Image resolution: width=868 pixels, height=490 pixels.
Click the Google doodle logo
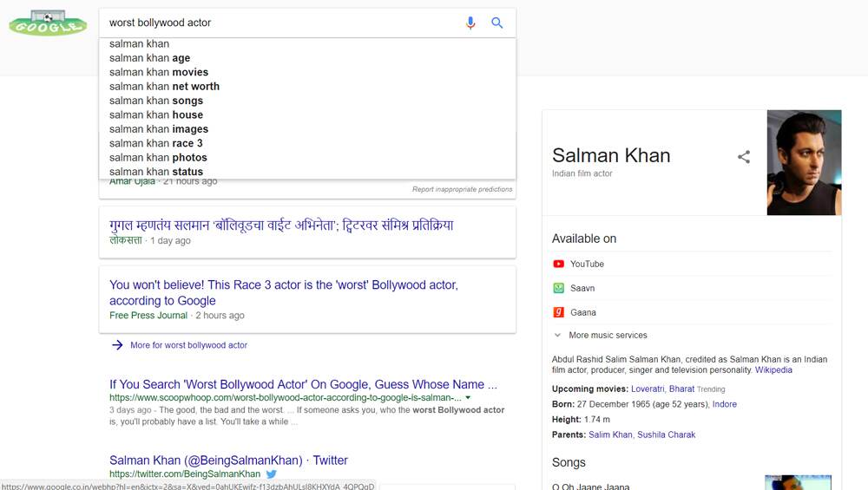point(48,23)
